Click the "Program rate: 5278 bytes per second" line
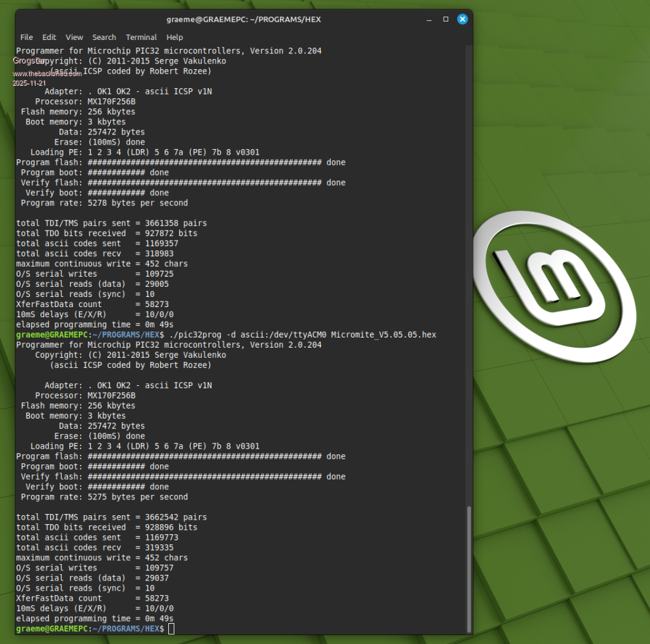Image resolution: width=650 pixels, height=644 pixels. (x=104, y=203)
